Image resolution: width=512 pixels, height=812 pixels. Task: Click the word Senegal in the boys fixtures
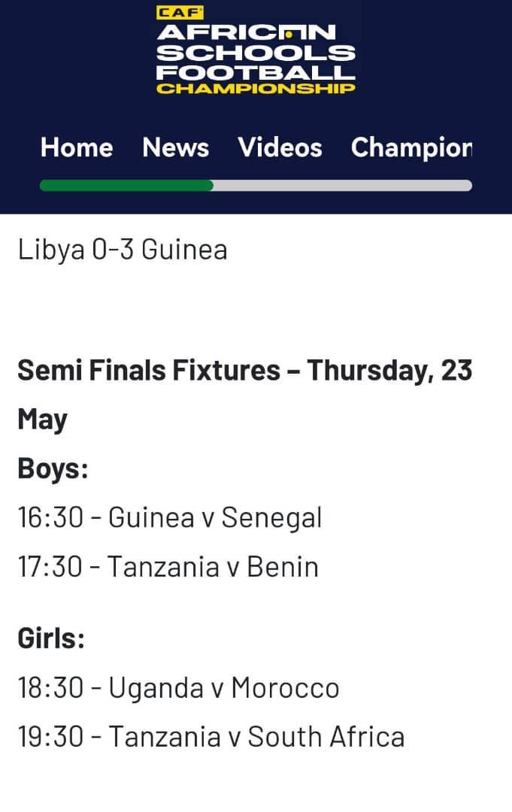coord(272,517)
